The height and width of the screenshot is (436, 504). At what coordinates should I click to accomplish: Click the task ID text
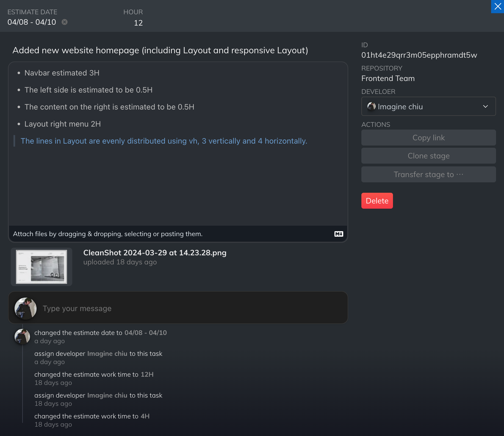(419, 55)
